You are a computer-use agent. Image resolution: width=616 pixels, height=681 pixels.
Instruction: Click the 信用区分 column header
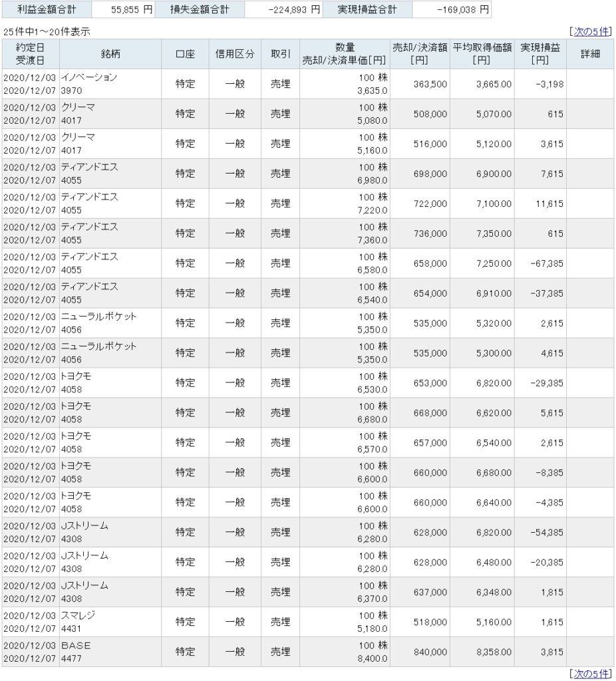pos(235,54)
